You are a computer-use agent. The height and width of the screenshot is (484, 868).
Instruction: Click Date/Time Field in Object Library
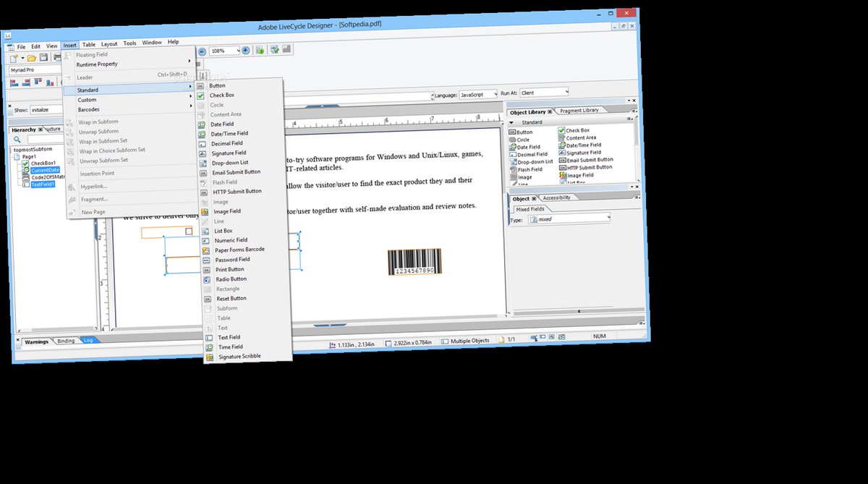tap(579, 145)
